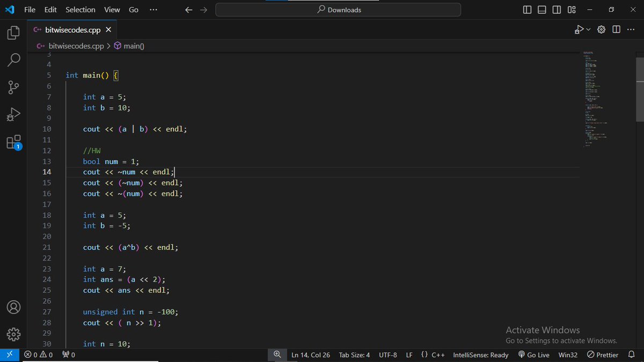The width and height of the screenshot is (644, 362).
Task: Open the Source Control view
Action: (x=13, y=87)
